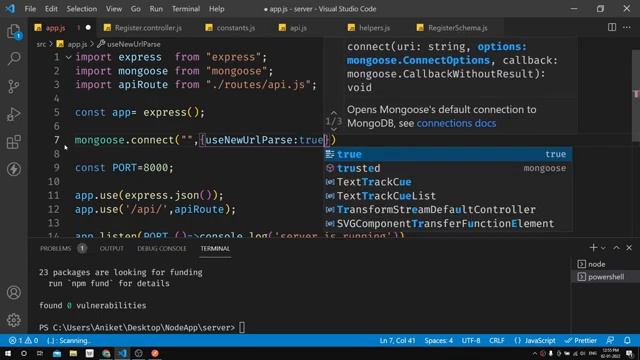Image resolution: width=640 pixels, height=360 pixels.
Task: Open the DEBUG CONSOLE panel tab
Action: pyautogui.click(x=162, y=248)
